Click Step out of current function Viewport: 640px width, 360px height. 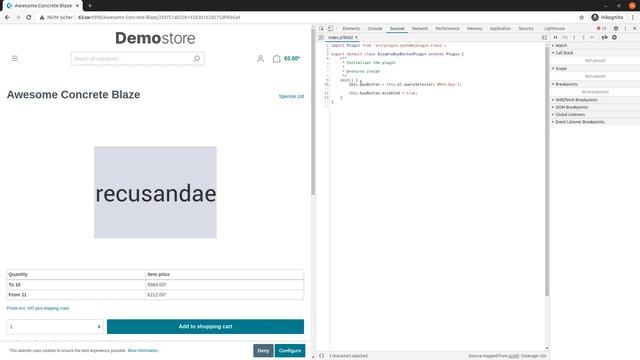pos(583,37)
